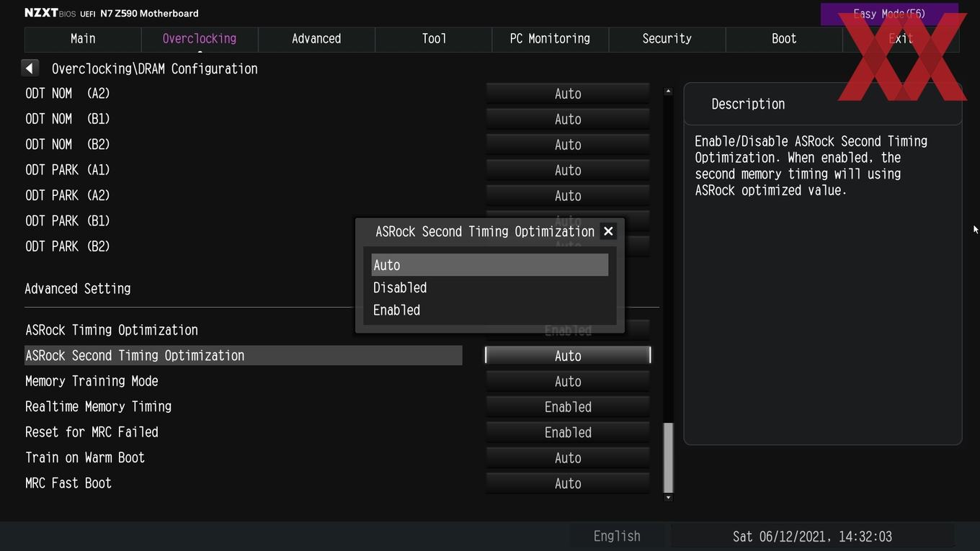
Task: Switch to Easy Mode (F6)
Action: click(888, 14)
